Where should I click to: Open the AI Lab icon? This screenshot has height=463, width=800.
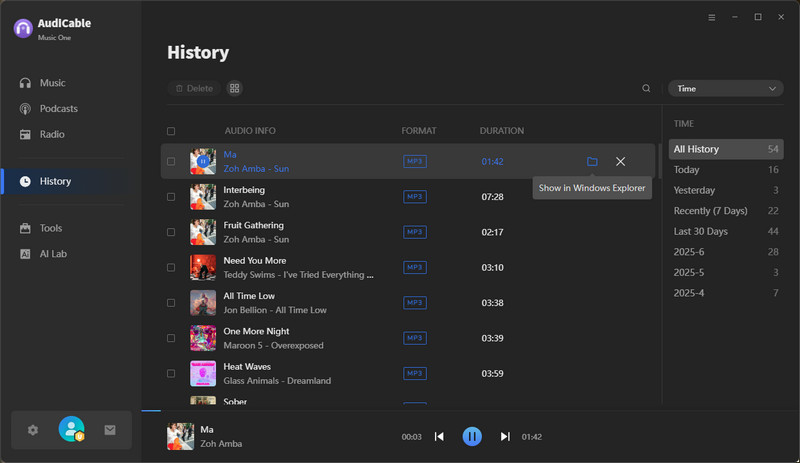point(25,254)
